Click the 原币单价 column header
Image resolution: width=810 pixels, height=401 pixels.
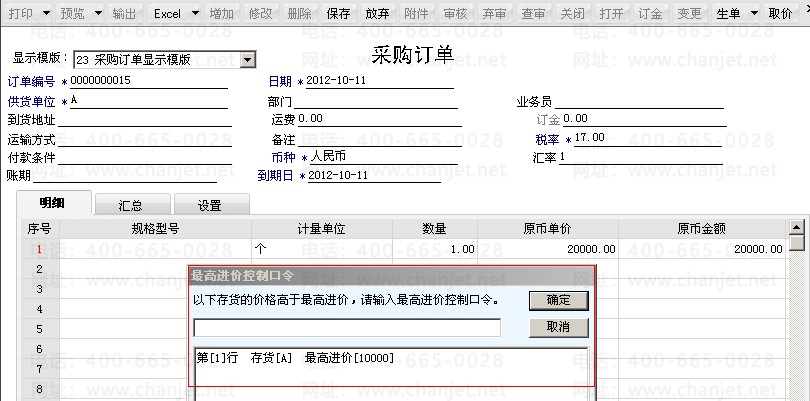pos(548,229)
